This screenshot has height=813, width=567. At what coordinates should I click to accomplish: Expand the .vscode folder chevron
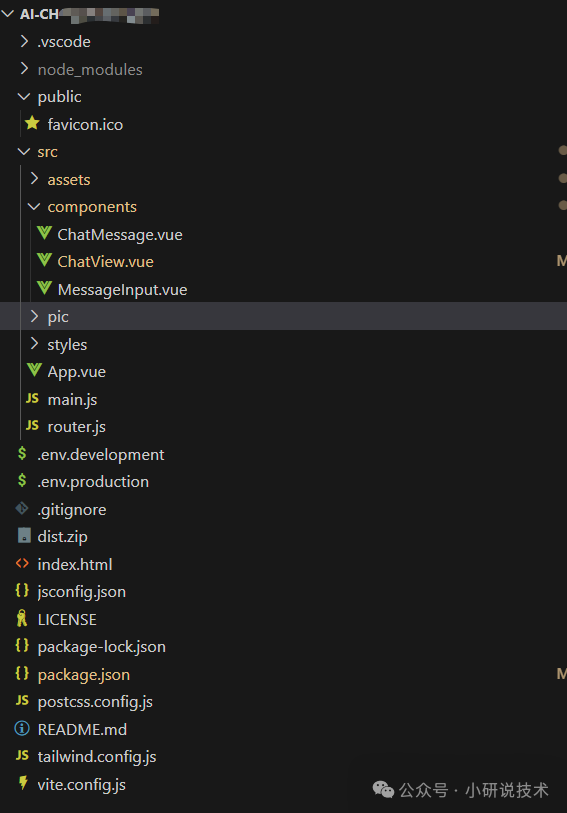tap(24, 41)
